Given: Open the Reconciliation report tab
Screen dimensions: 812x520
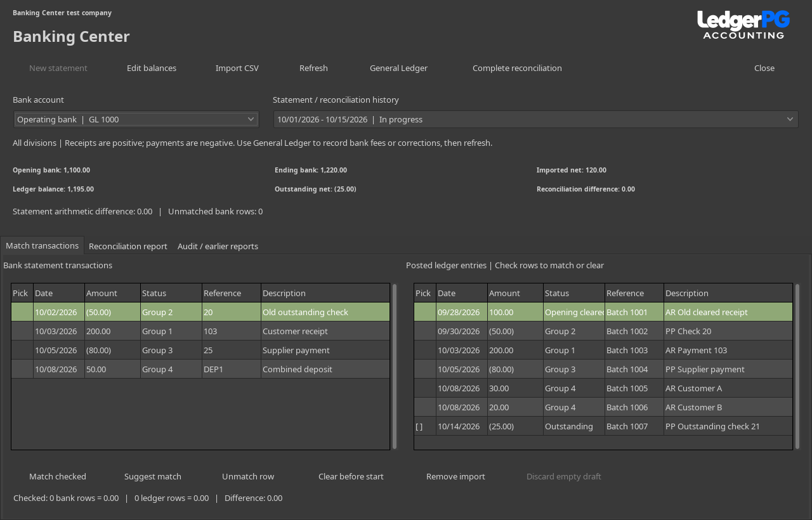Looking at the screenshot, I should click(128, 246).
